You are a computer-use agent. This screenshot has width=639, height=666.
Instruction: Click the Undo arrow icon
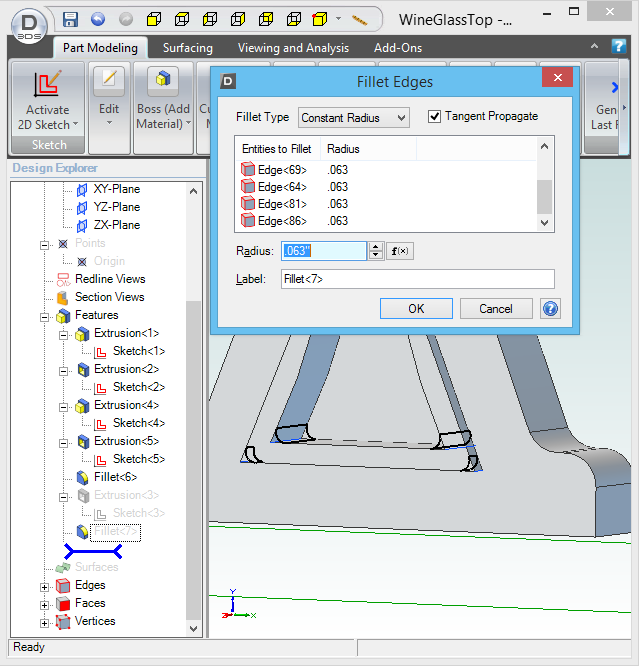click(98, 19)
